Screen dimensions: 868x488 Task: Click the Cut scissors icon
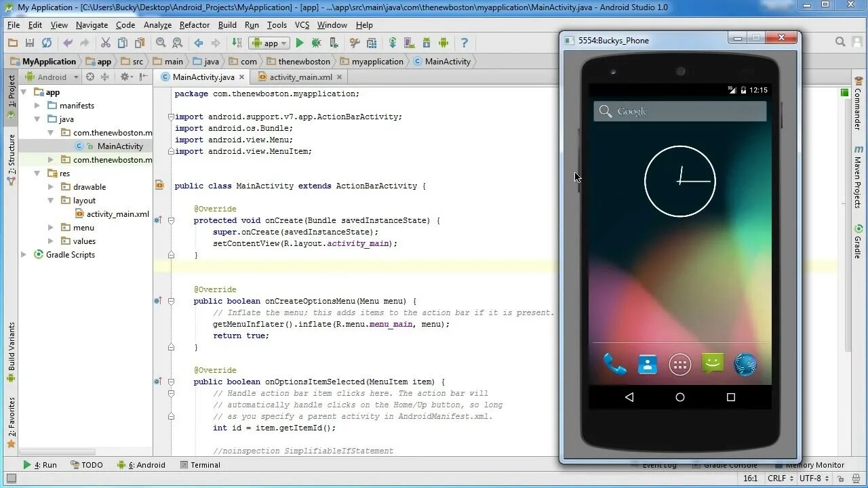pos(106,43)
